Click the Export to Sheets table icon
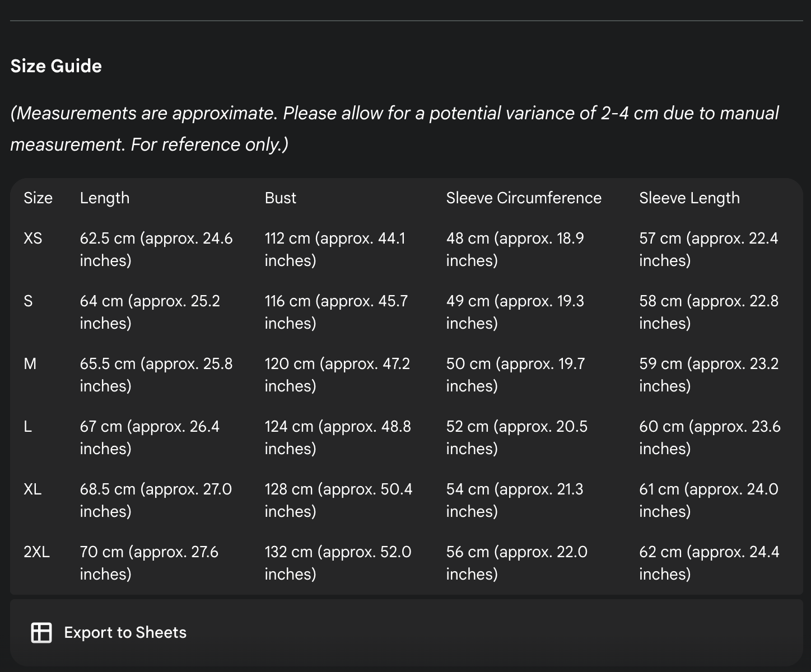Image resolution: width=811 pixels, height=672 pixels. tap(41, 632)
